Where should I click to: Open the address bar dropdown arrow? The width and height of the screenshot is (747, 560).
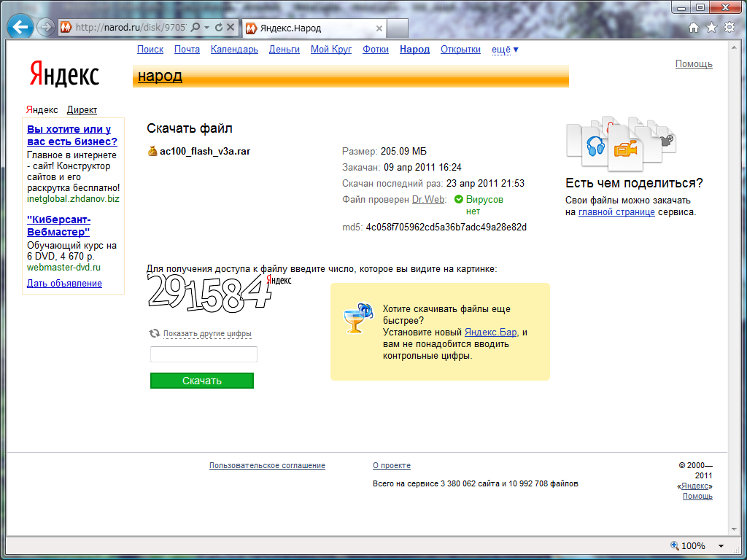click(206, 28)
